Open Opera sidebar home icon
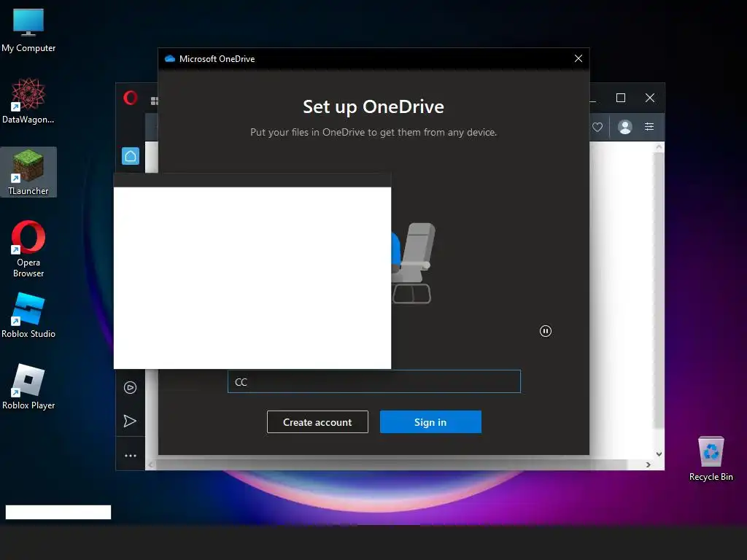The image size is (747, 560). tap(131, 156)
